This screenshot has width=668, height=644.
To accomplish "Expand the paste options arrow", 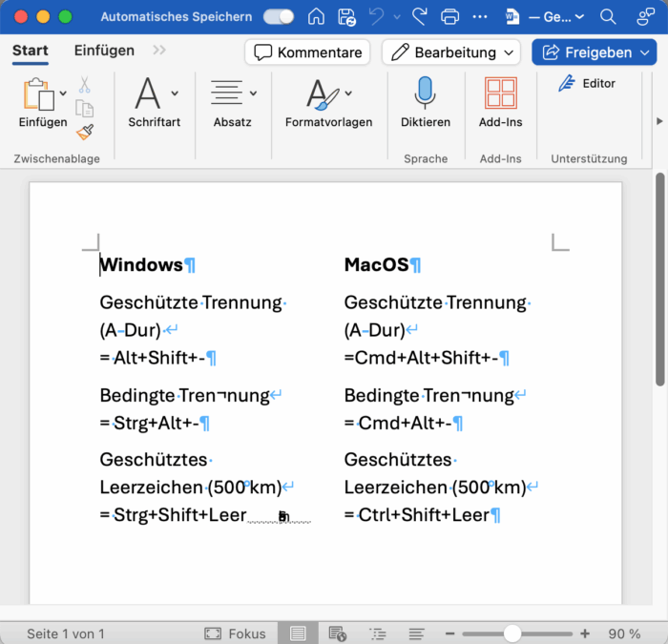I will point(63,93).
